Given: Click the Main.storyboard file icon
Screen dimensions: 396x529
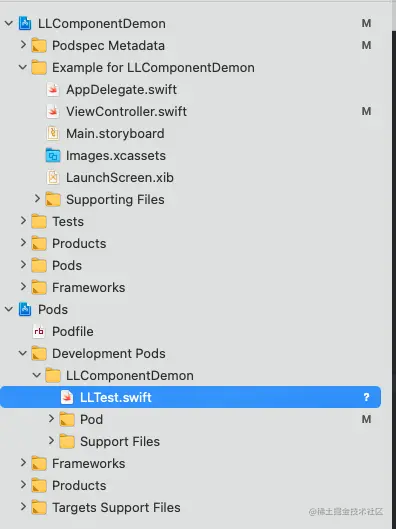Looking at the screenshot, I should pyautogui.click(x=53, y=134).
